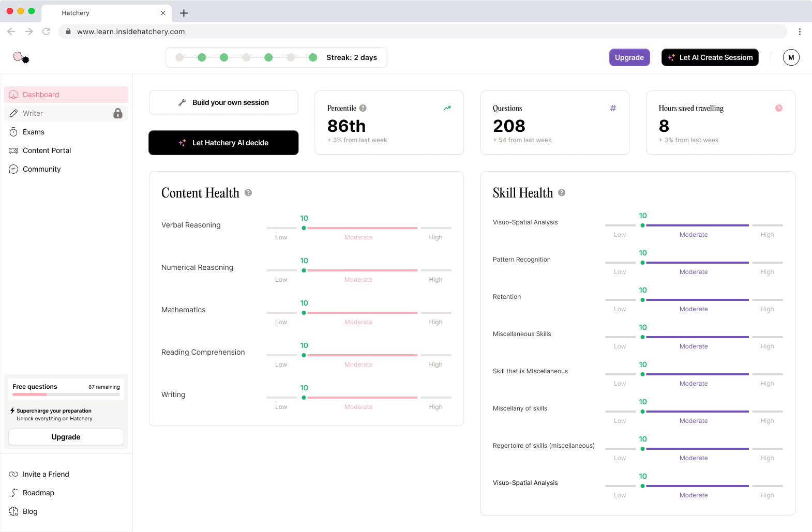Click the 86th percentile value
The width and height of the screenshot is (812, 532).
347,126
